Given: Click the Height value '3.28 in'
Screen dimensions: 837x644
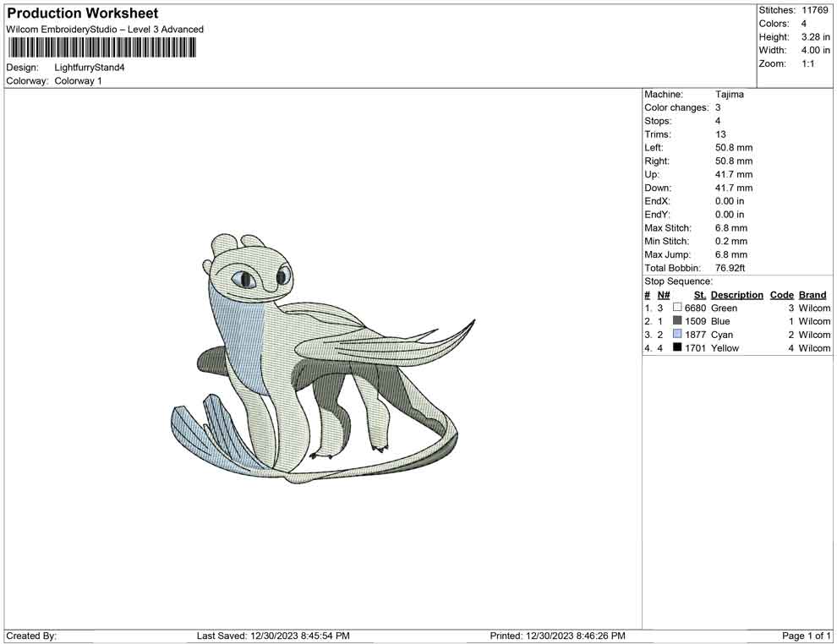Looking at the screenshot, I should coord(816,37).
